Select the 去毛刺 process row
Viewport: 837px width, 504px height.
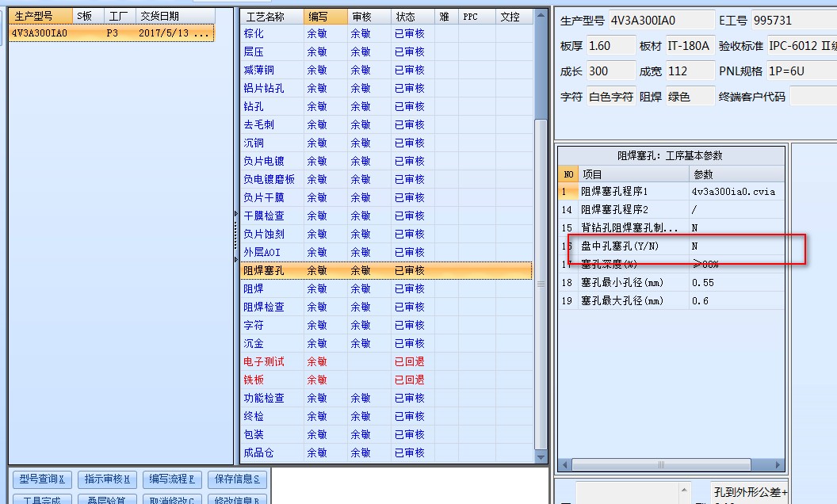click(x=387, y=124)
